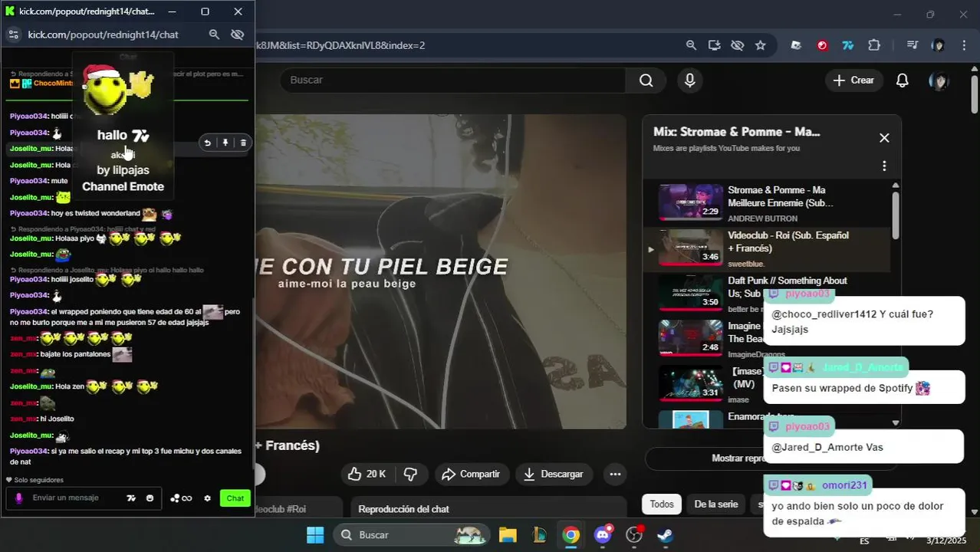Open League of Legends from taskbar
This screenshot has width=980, height=552.
point(540,535)
